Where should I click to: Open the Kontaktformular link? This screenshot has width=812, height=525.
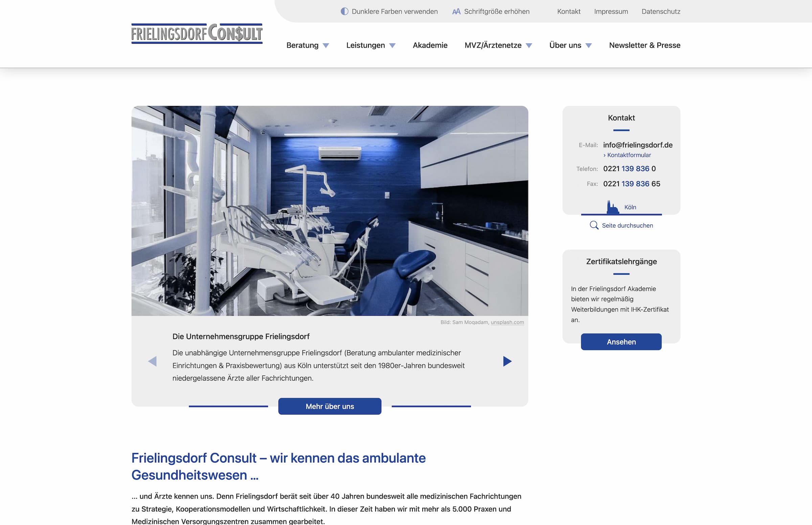pos(627,155)
